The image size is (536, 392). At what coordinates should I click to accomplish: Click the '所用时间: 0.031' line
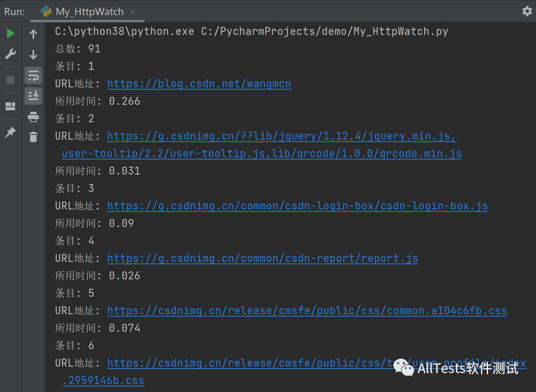tap(97, 171)
